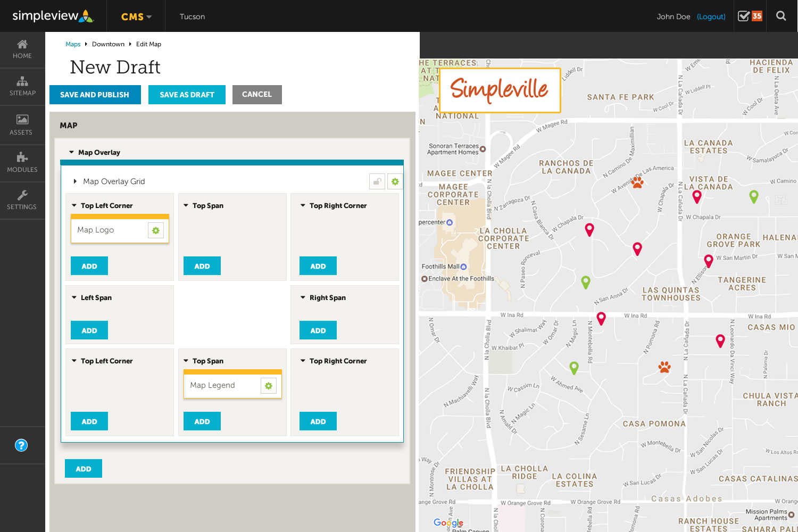The height and width of the screenshot is (532, 798).
Task: Click the paw marker near Las America
Action: point(637,182)
